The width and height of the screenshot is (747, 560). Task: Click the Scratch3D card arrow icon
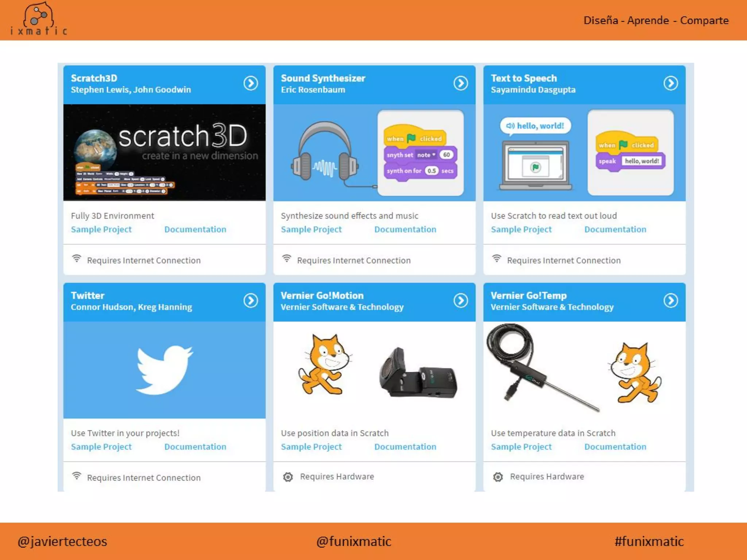pyautogui.click(x=251, y=83)
